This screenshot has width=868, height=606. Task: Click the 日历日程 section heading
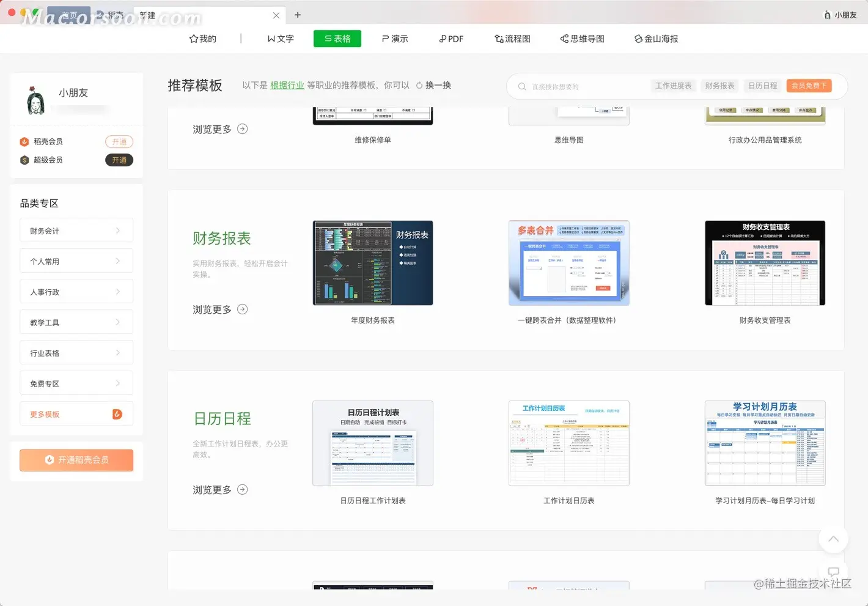[x=222, y=419]
